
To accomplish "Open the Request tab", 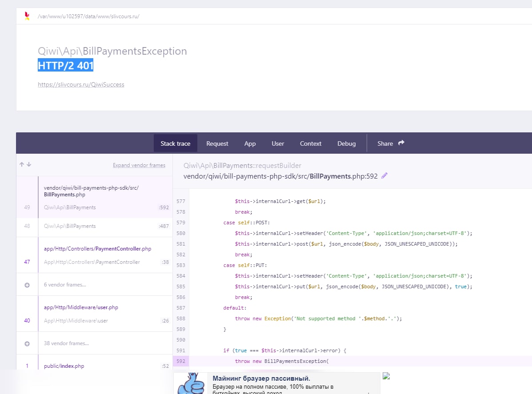I will (217, 143).
